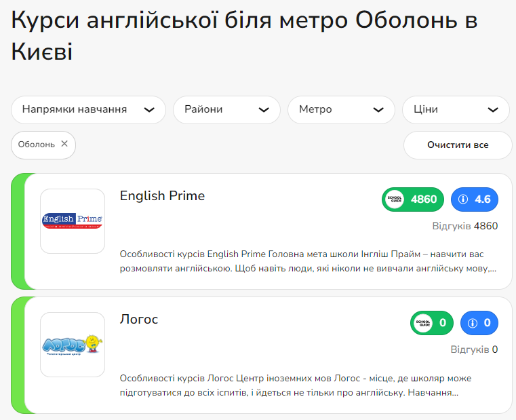This screenshot has width=516, height=420.
Task: Expand the Напрямки навчання dropdown
Action: tap(88, 110)
